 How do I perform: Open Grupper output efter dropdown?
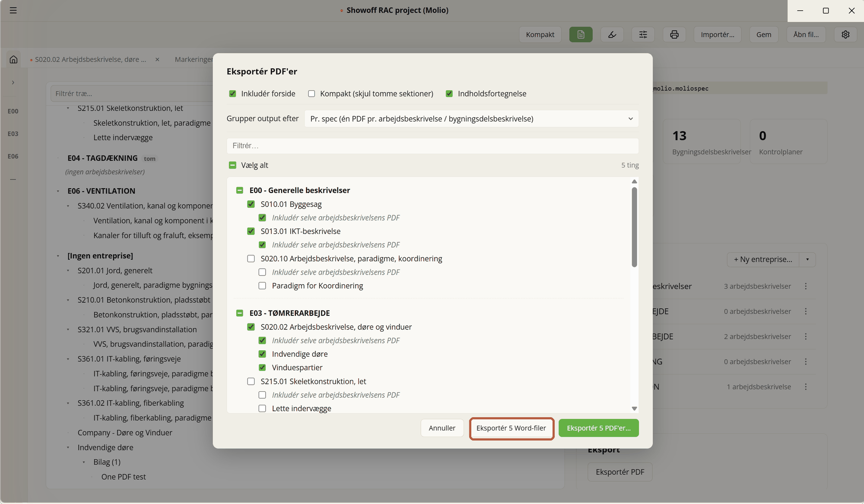(471, 119)
